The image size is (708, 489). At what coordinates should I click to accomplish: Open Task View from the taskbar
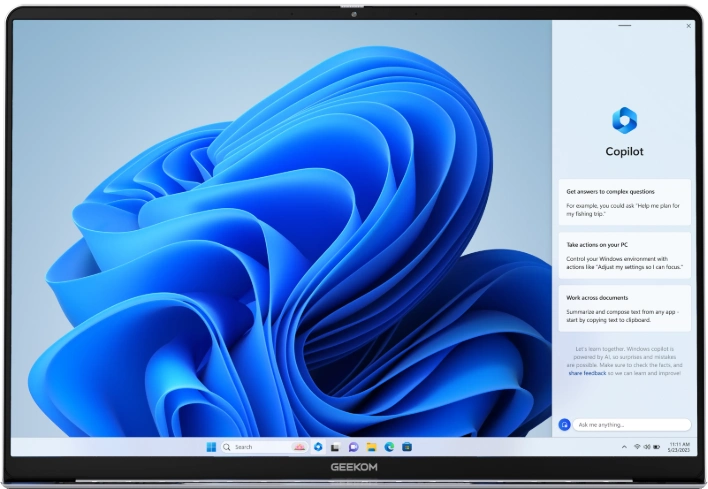tap(335, 447)
